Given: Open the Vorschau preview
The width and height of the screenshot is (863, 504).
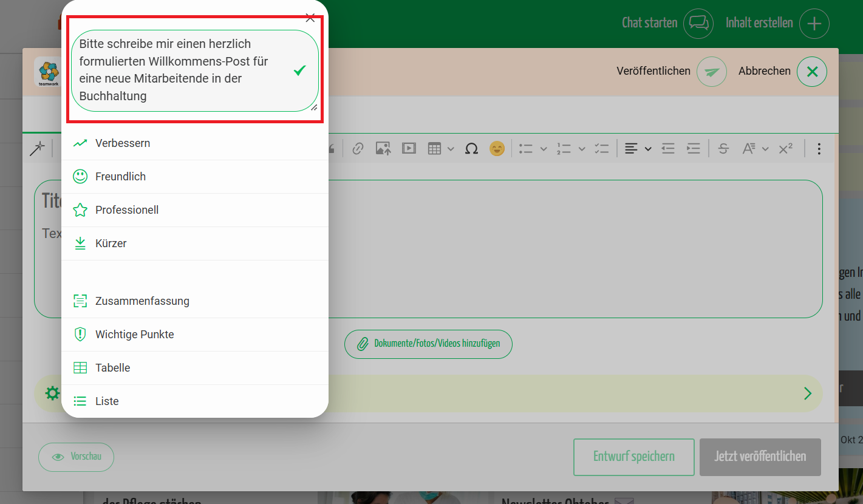Looking at the screenshot, I should (x=76, y=457).
